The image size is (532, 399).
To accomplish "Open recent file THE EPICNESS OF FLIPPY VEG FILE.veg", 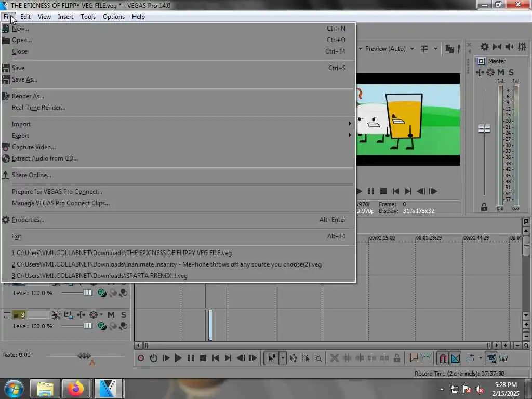I will [178, 253].
